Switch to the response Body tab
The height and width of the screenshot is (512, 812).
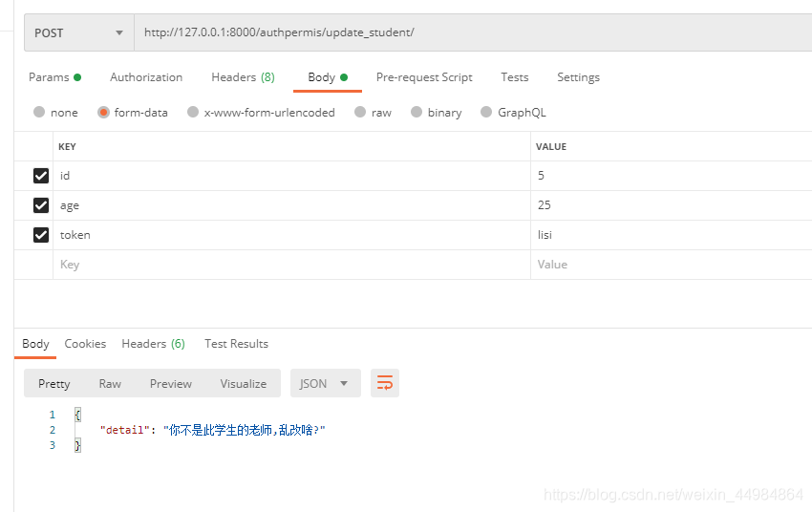tap(35, 344)
